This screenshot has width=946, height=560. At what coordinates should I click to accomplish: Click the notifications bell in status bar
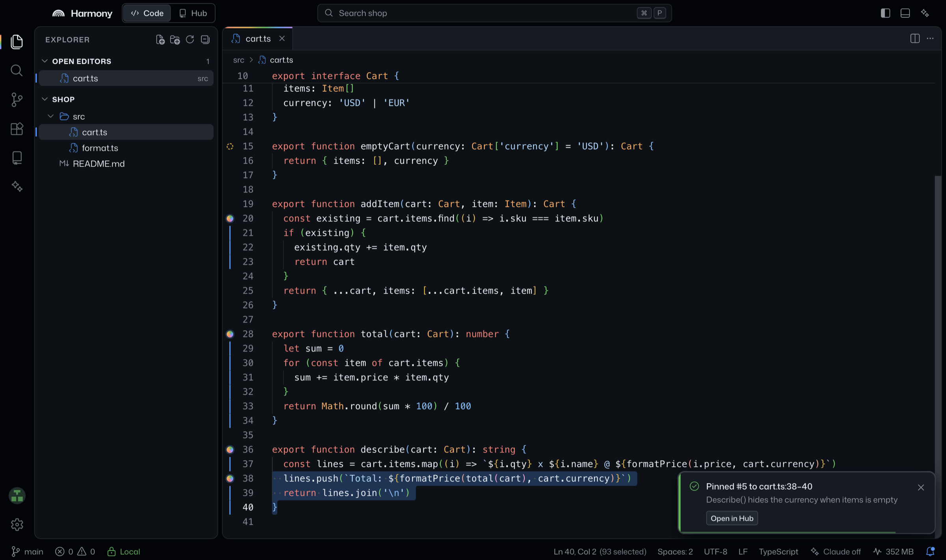[x=930, y=551]
